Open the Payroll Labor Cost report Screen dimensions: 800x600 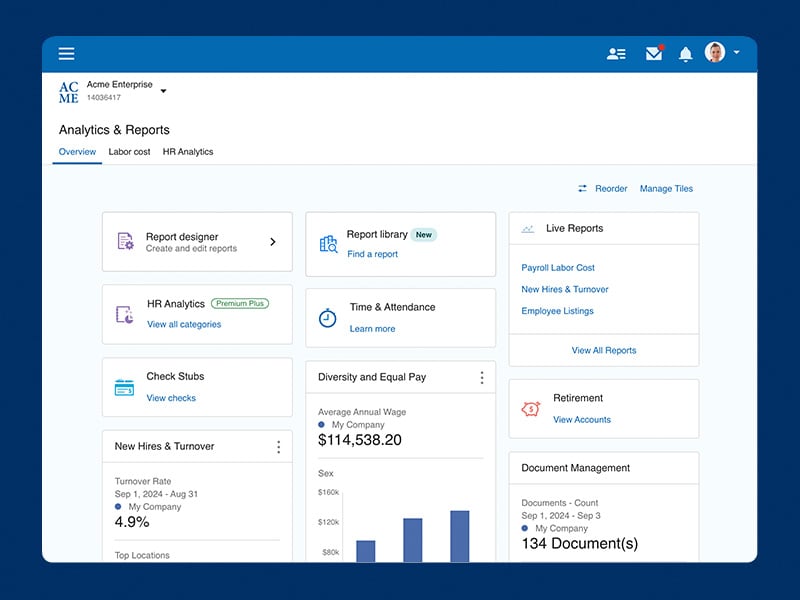pos(558,267)
